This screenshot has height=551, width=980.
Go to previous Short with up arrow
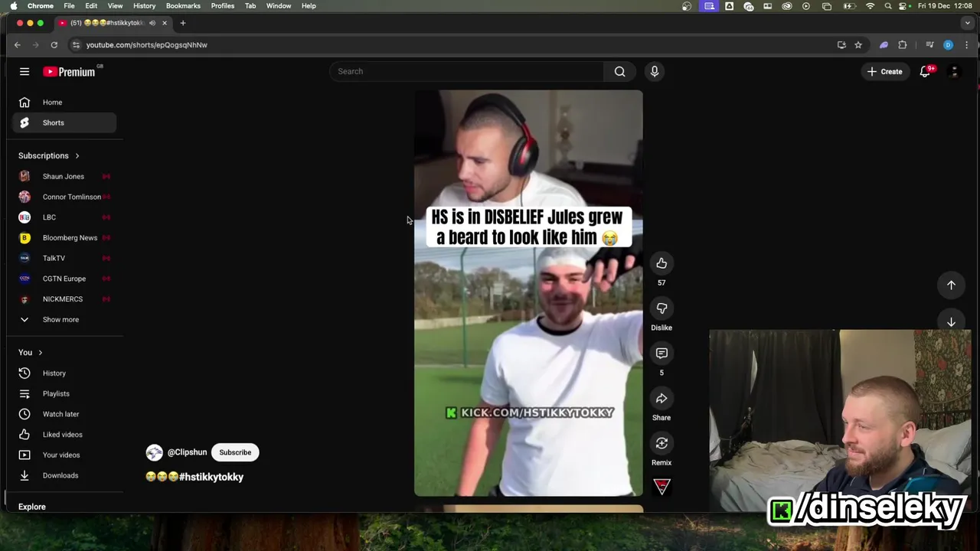tap(951, 285)
